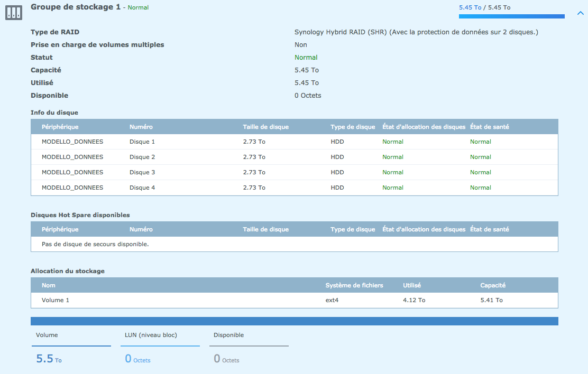
Task: Click the Utilisé header in Allocation du stockage
Action: click(412, 285)
